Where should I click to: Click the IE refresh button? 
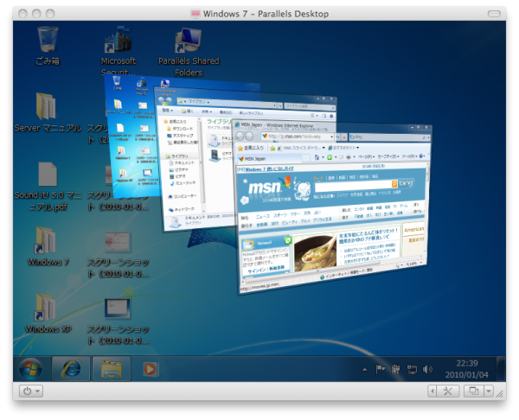(338, 137)
